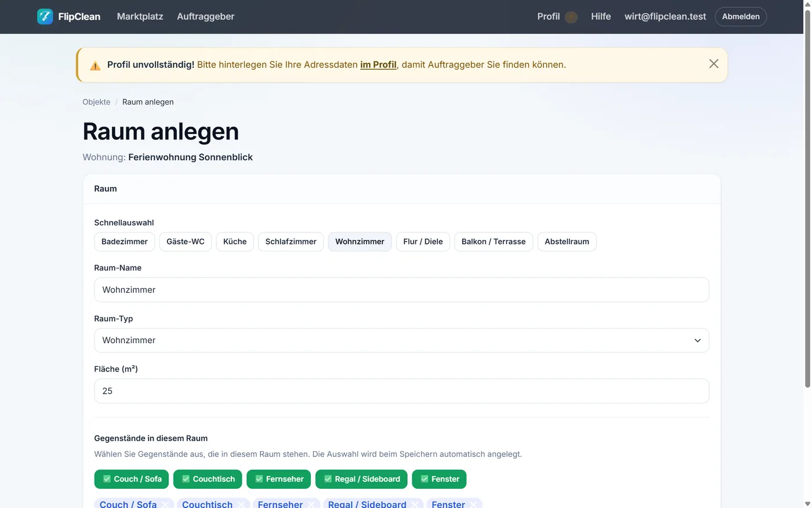Open the Marktplatz menu item
This screenshot has height=508, width=812.
click(140, 17)
